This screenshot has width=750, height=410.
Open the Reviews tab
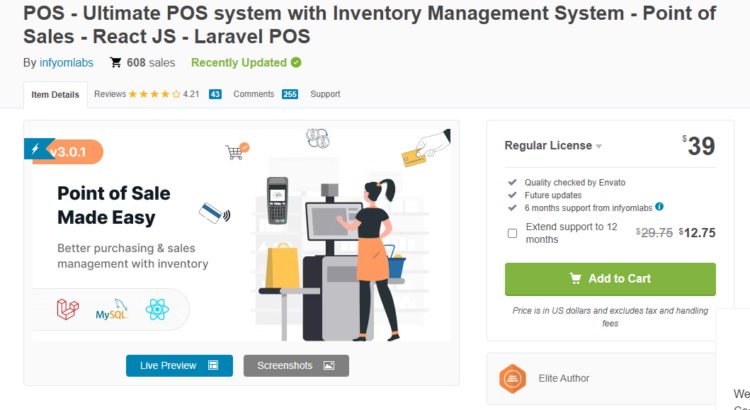click(x=110, y=94)
